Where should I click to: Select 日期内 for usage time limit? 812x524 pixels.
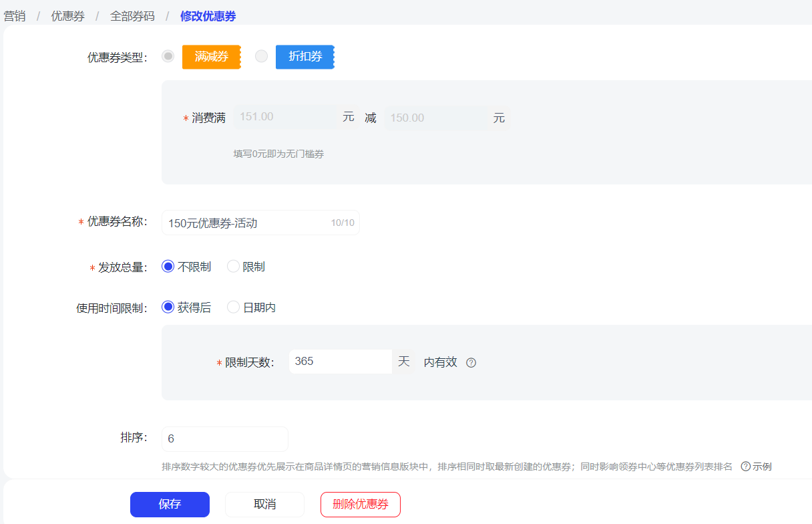[233, 307]
